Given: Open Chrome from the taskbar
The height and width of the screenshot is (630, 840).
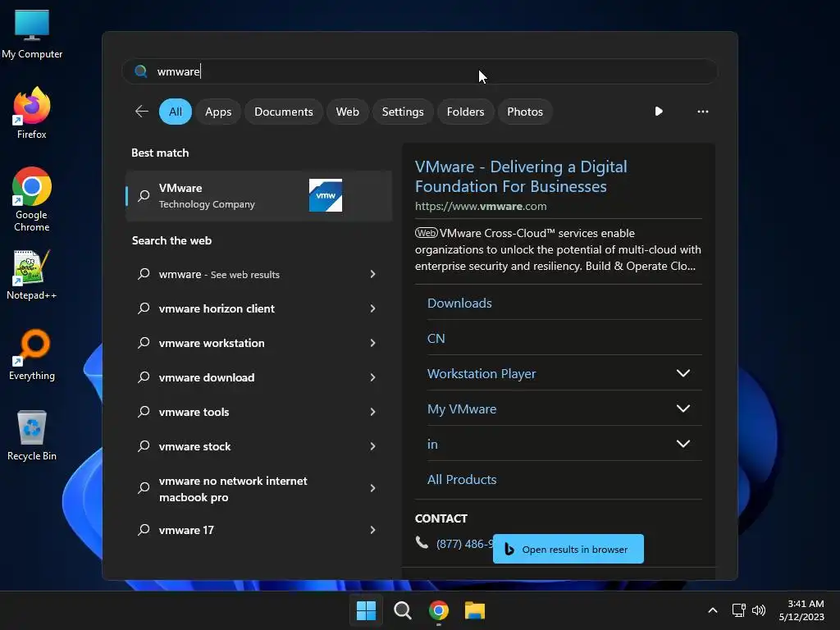Looking at the screenshot, I should pyautogui.click(x=438, y=610).
